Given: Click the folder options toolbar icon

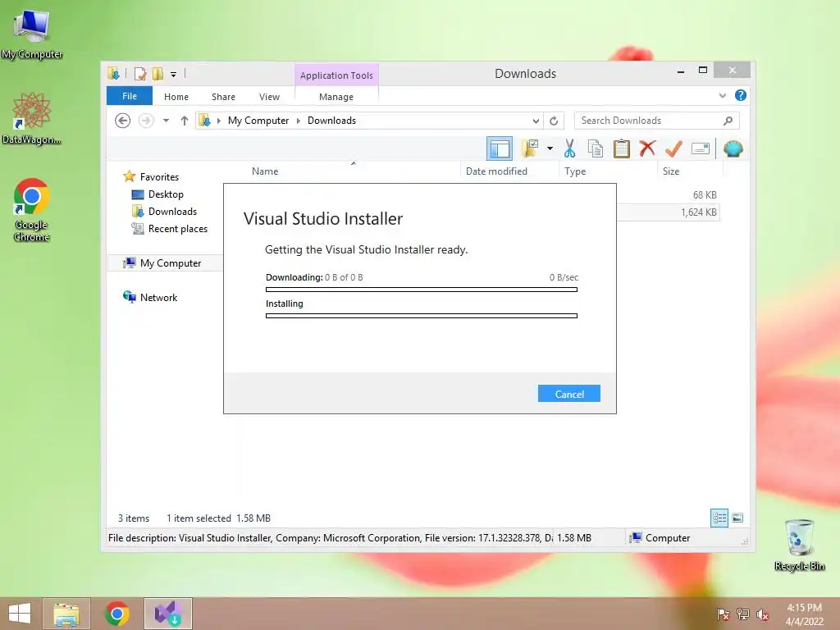Looking at the screenshot, I should coord(530,148).
